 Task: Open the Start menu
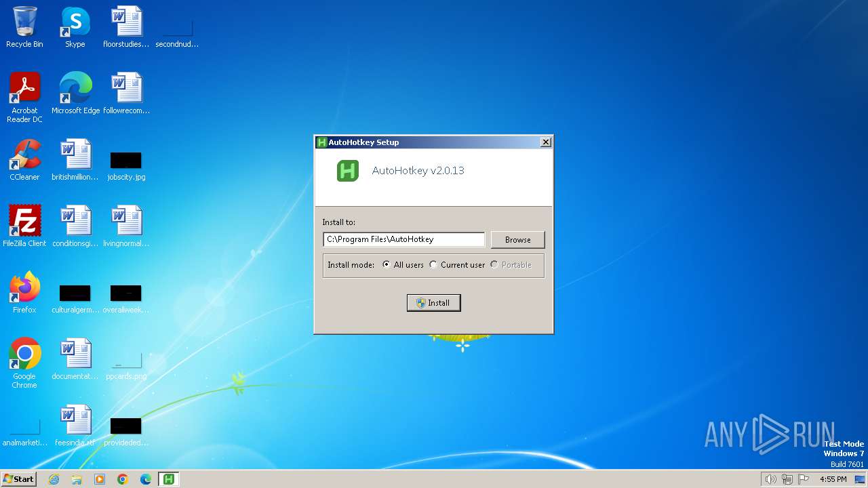18,479
